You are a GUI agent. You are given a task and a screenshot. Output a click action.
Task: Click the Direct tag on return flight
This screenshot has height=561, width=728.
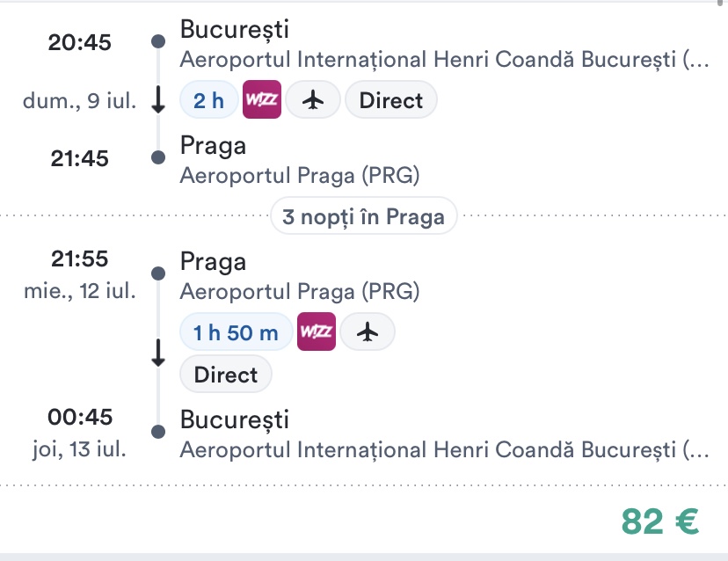tap(226, 375)
